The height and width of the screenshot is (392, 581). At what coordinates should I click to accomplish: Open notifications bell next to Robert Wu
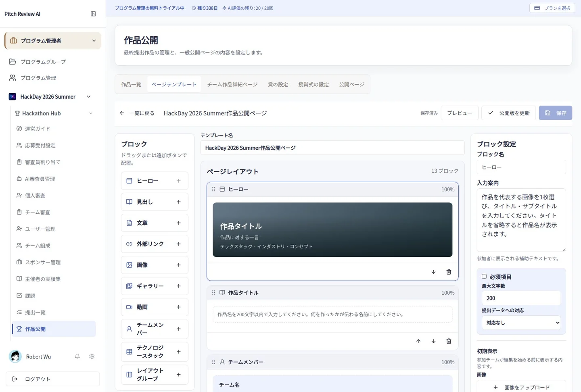coord(77,357)
